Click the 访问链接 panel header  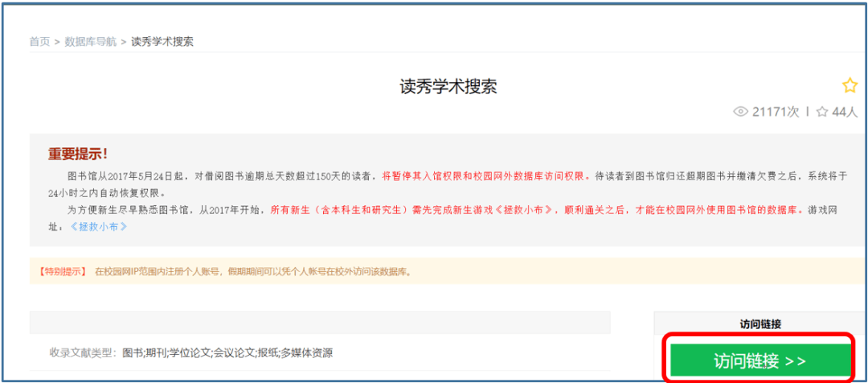[x=760, y=324]
